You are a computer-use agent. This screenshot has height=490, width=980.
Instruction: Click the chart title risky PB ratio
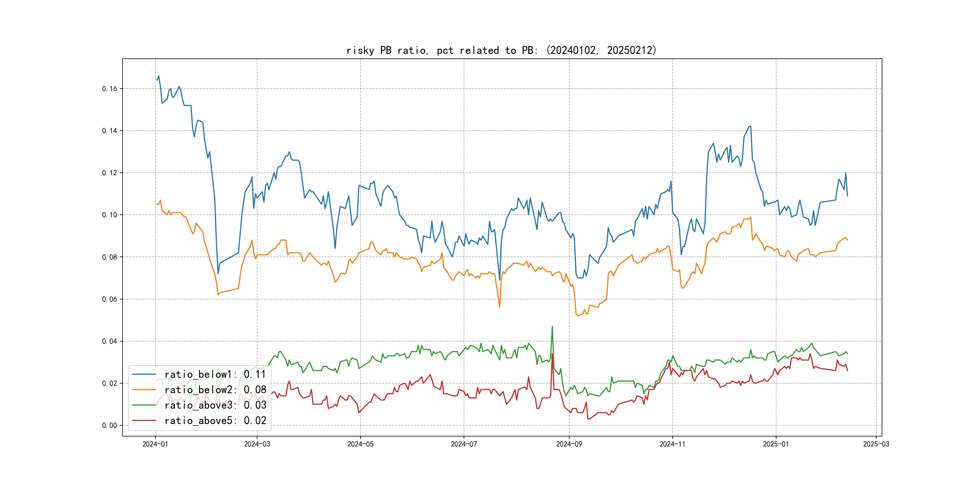pyautogui.click(x=501, y=50)
